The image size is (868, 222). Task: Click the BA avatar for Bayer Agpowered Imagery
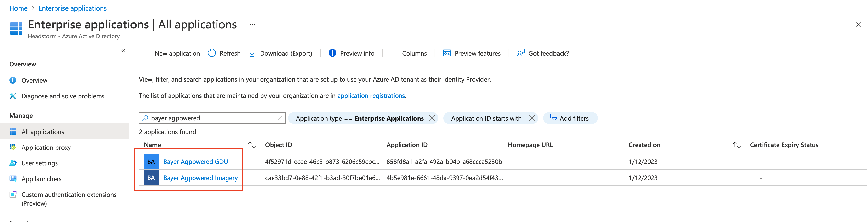(x=151, y=177)
